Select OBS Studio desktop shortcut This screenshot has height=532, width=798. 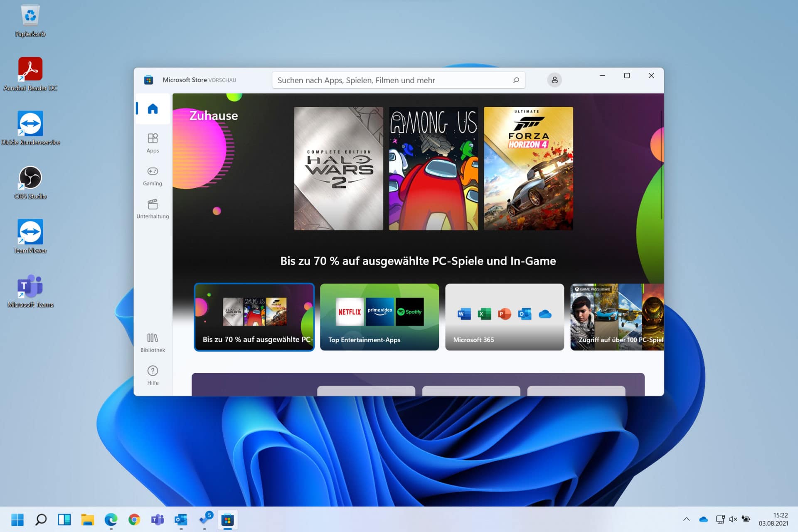[30, 183]
